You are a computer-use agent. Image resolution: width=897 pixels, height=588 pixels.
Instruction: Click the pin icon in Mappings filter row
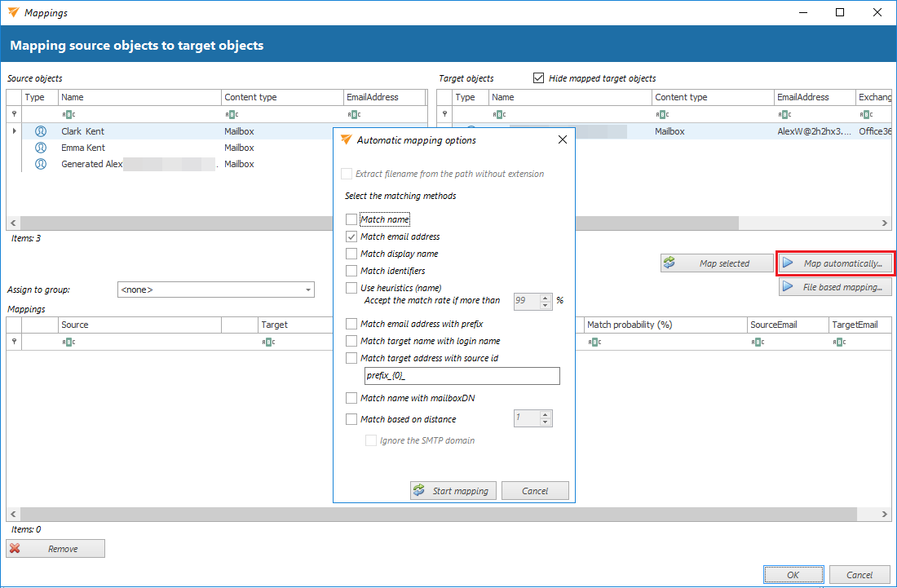14,343
